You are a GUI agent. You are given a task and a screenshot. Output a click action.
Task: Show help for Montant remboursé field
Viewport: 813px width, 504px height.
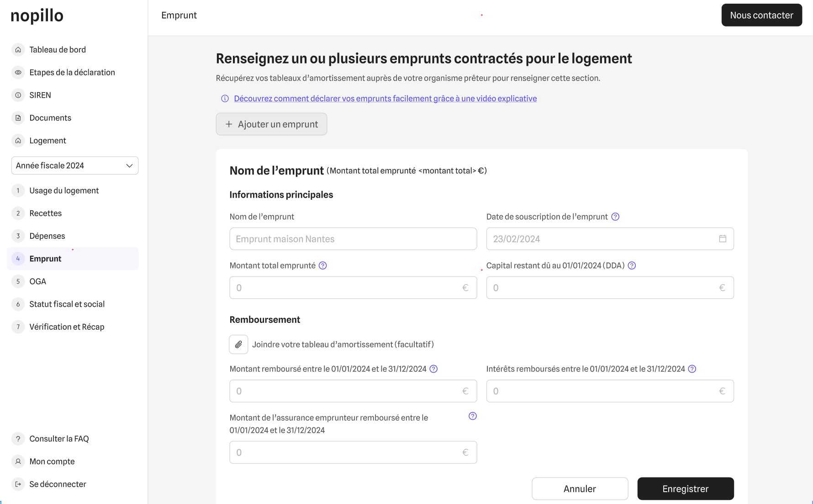(433, 369)
